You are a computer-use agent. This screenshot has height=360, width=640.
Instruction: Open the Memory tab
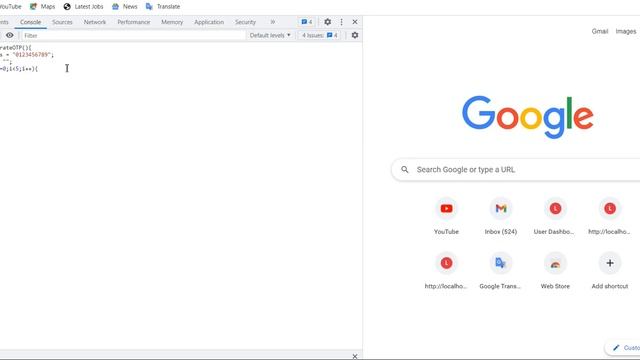[172, 22]
